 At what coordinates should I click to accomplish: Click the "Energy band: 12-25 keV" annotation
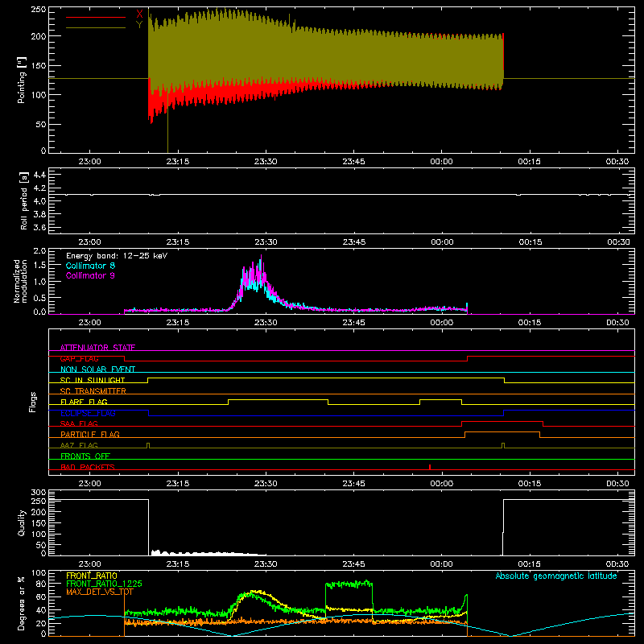(x=117, y=256)
